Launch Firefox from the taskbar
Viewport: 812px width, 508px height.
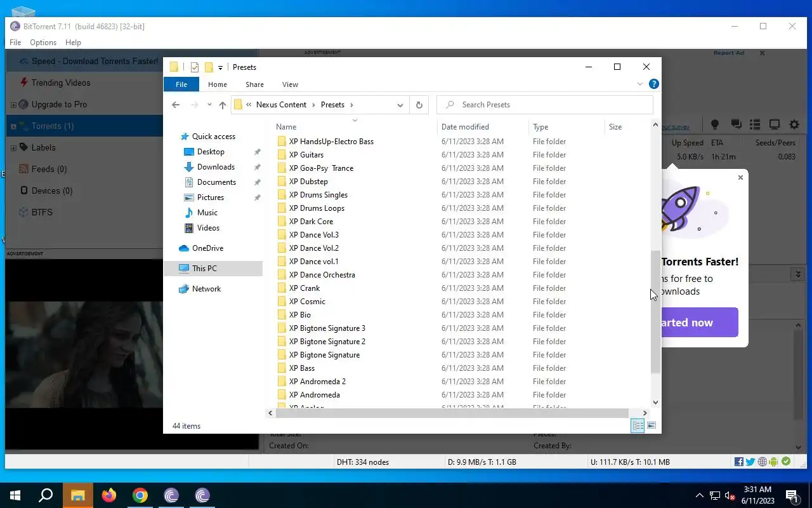point(109,495)
